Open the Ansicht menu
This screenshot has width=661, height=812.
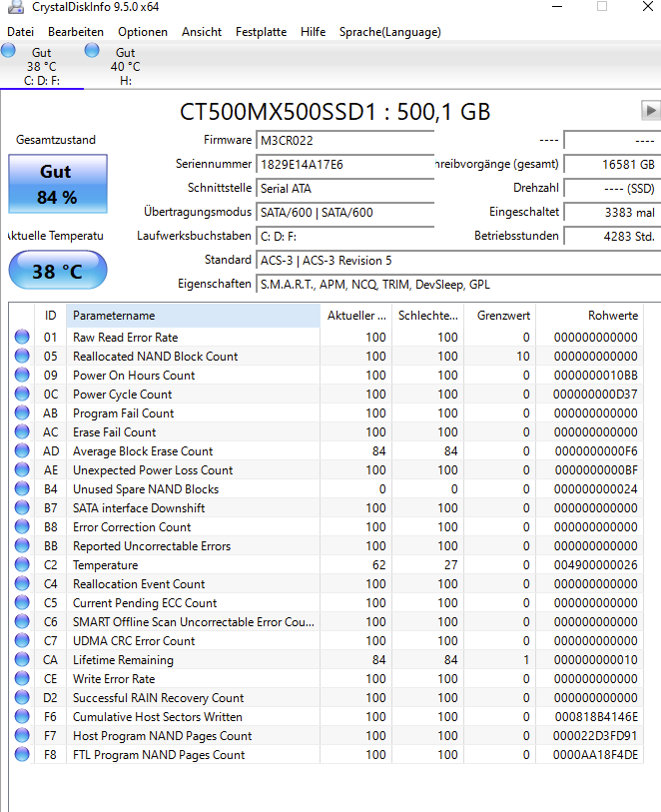pyautogui.click(x=202, y=32)
